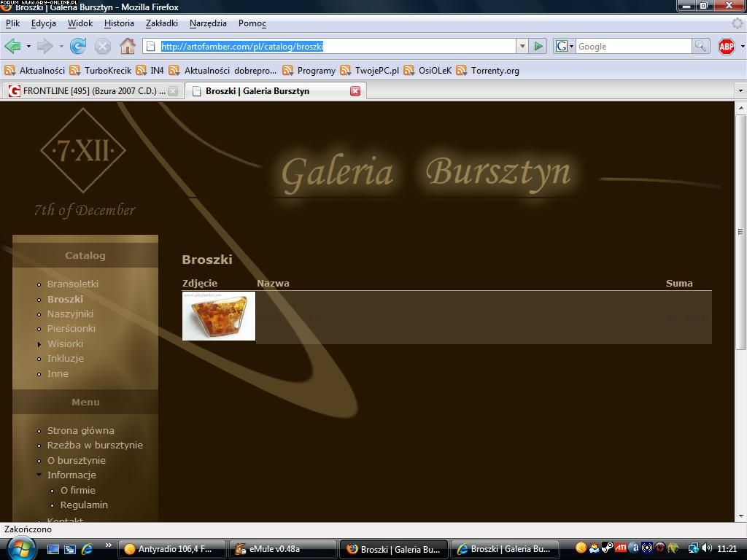This screenshot has width=747, height=560.
Task: Open the Plik menu
Action: click(13, 23)
